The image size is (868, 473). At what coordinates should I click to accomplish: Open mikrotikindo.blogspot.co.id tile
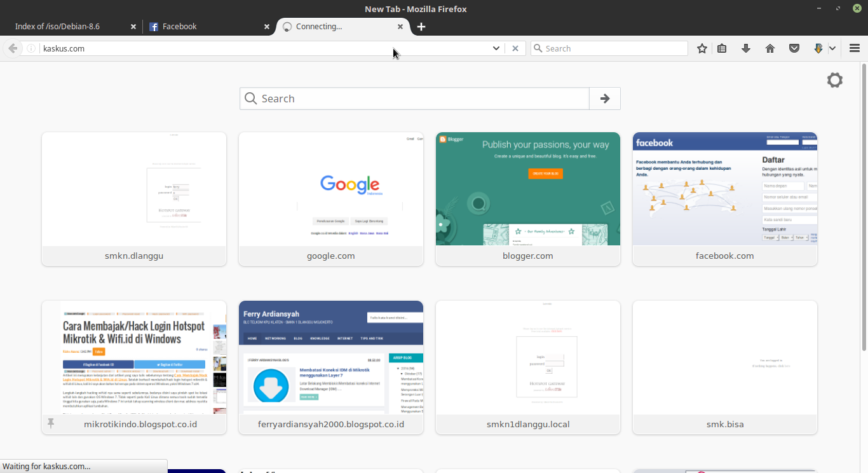point(134,367)
